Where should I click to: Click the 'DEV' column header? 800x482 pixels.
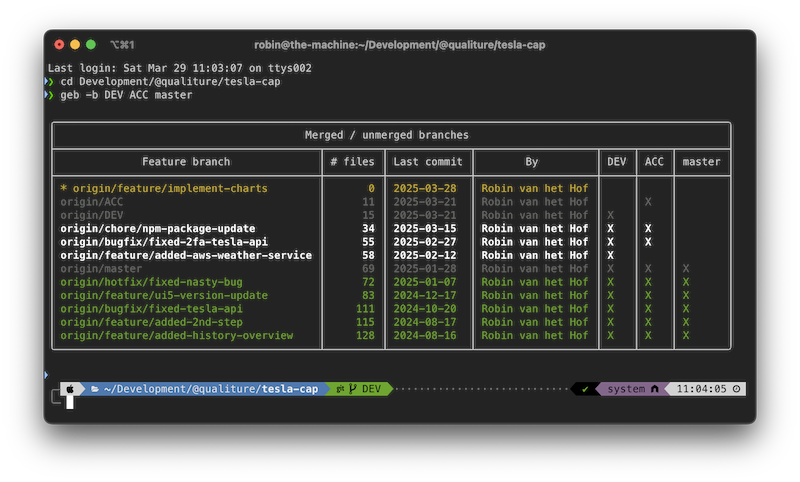[x=616, y=162]
